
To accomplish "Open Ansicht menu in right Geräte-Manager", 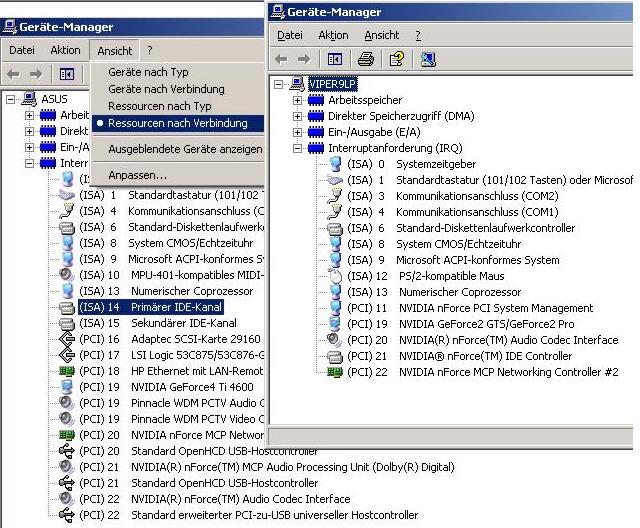I will coord(382,35).
